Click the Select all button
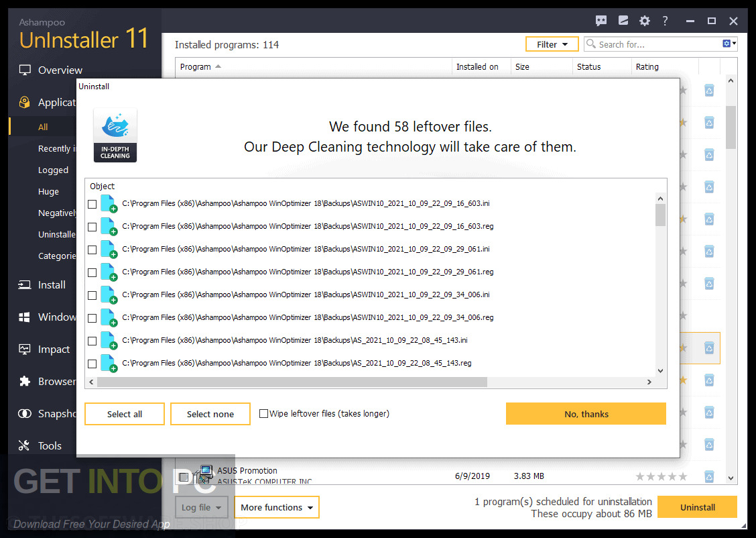 pos(125,414)
